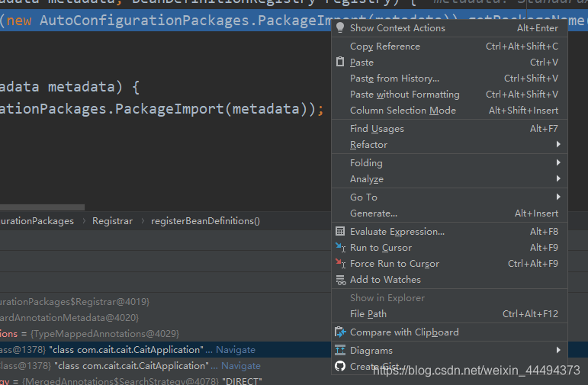Viewport: 588px width, 385px height.
Task: Open the Analyze menu entry
Action: pyautogui.click(x=449, y=179)
